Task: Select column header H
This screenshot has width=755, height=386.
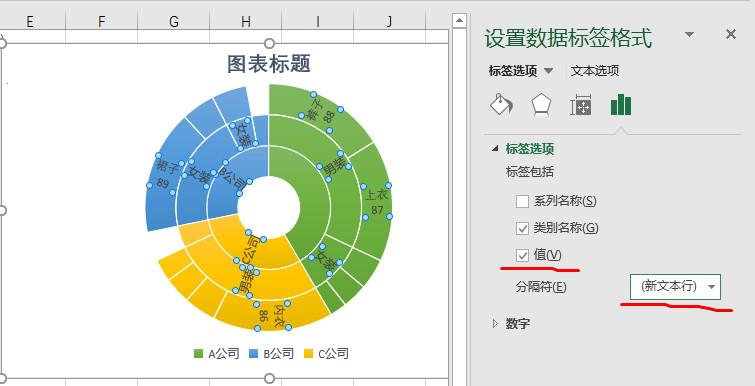Action: tap(246, 22)
